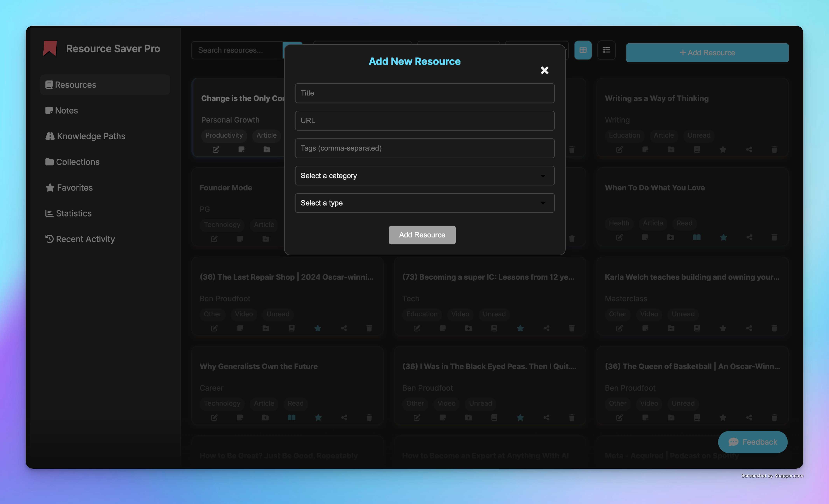
Task: Share the Becoming a super IC card
Action: coord(546,328)
